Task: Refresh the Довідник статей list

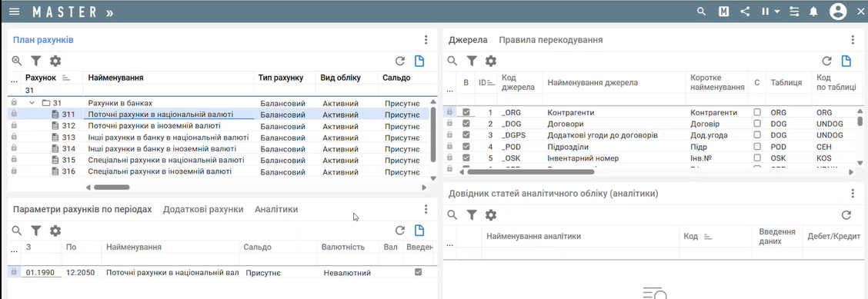Action: tap(846, 215)
